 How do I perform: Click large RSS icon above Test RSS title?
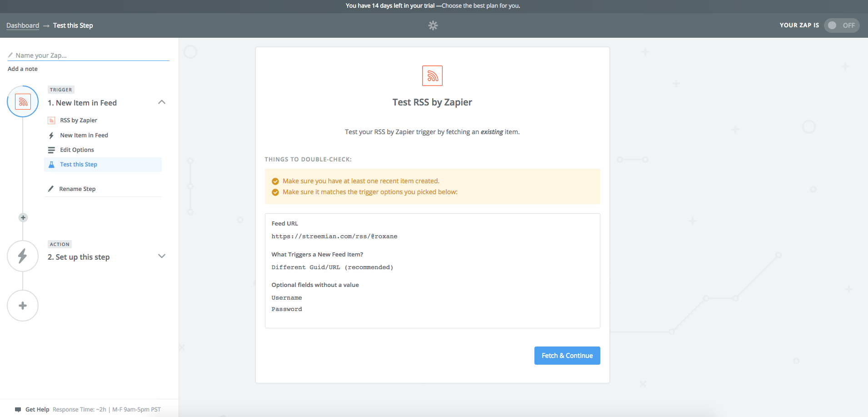coord(432,76)
